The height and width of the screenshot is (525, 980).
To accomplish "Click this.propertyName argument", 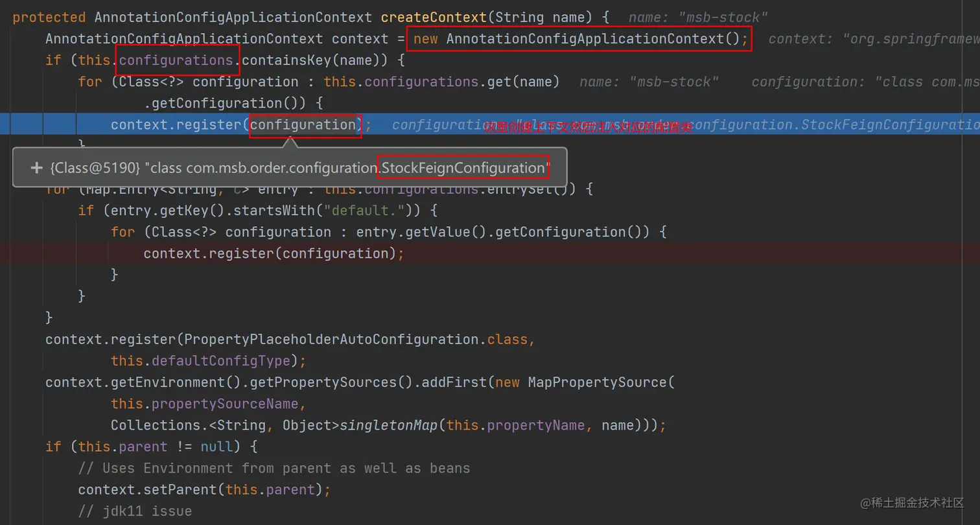I will pos(515,425).
